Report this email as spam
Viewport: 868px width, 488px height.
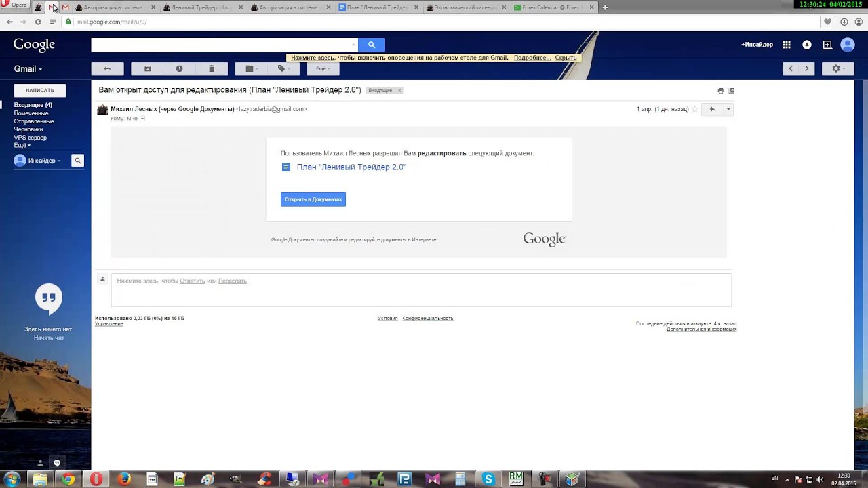tap(179, 68)
